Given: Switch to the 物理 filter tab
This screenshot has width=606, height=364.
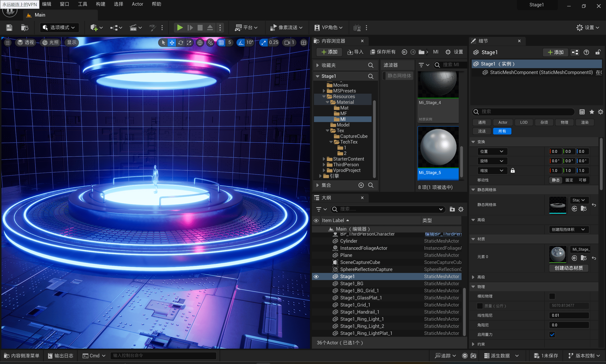Looking at the screenshot, I should [x=564, y=122].
